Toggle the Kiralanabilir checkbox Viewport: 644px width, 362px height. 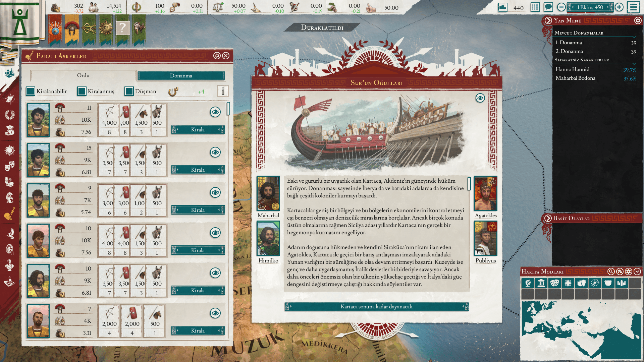click(31, 91)
